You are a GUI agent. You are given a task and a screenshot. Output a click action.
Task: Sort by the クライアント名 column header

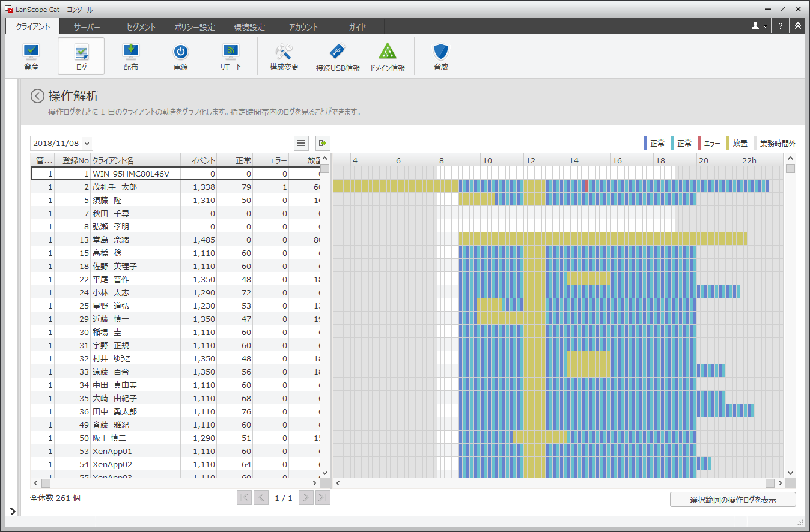[x=136, y=160]
